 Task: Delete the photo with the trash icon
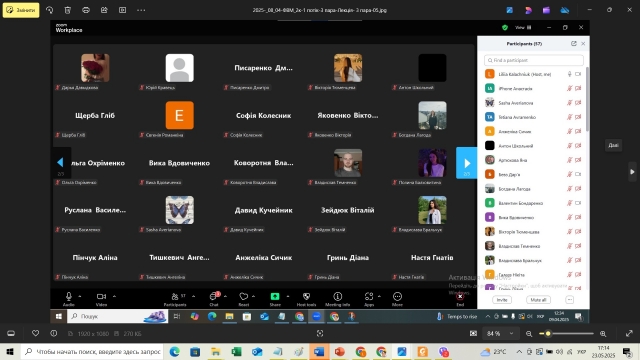click(x=68, y=10)
